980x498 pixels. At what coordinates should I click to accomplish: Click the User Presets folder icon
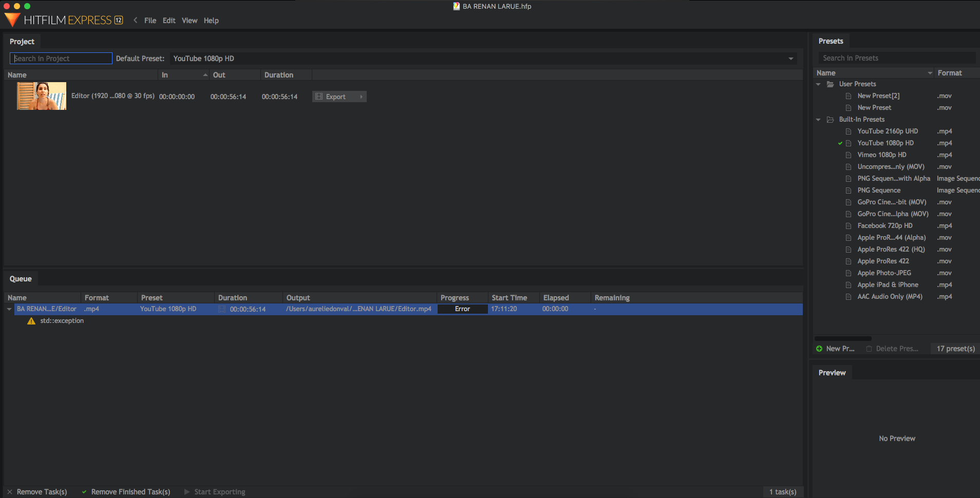click(x=830, y=84)
